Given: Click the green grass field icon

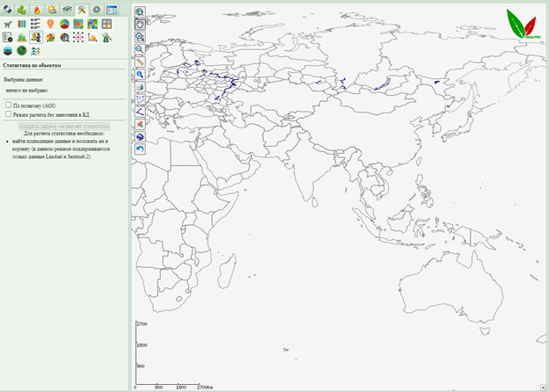Looking at the screenshot, I should click(x=22, y=37).
